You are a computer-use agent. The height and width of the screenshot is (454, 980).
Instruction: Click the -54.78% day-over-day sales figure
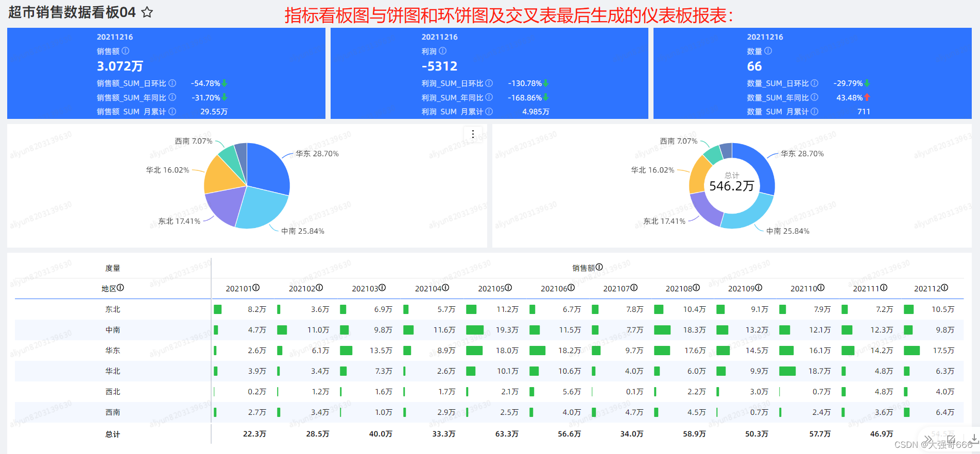[x=205, y=83]
